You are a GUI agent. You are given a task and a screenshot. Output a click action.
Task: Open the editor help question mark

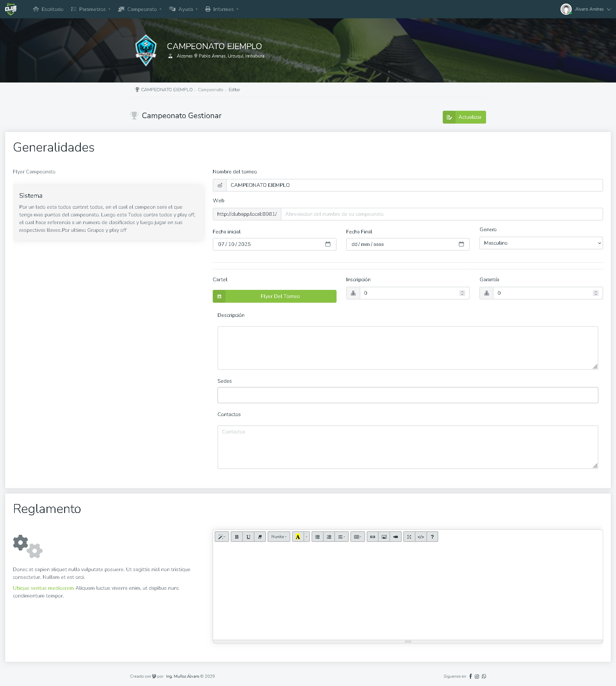pos(432,537)
